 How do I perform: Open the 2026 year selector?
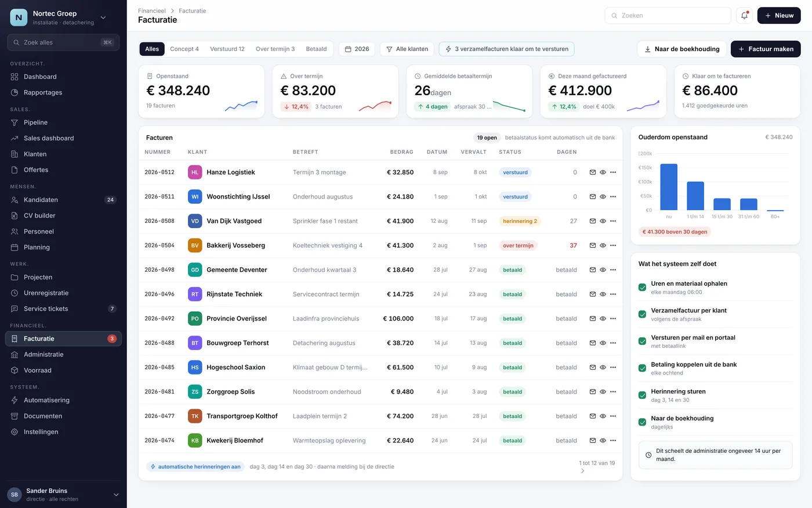(x=357, y=49)
